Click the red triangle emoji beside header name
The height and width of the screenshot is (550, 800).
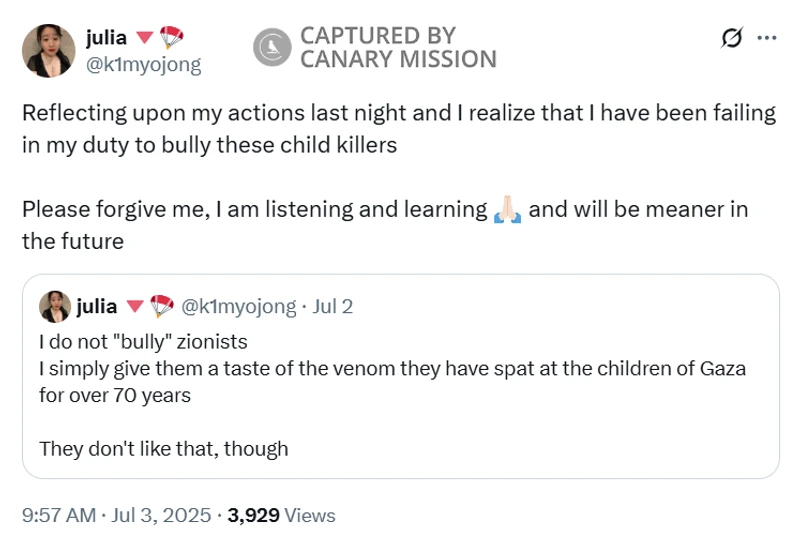[x=144, y=38]
